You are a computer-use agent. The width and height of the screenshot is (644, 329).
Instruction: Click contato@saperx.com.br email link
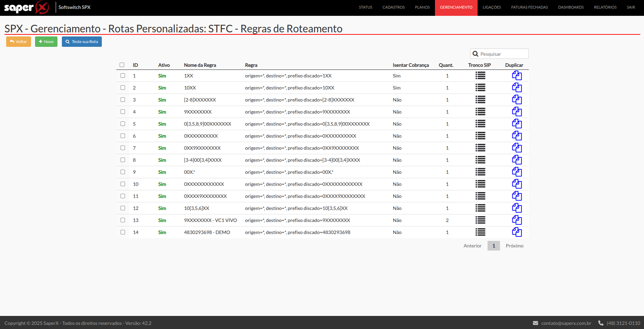(x=566, y=323)
